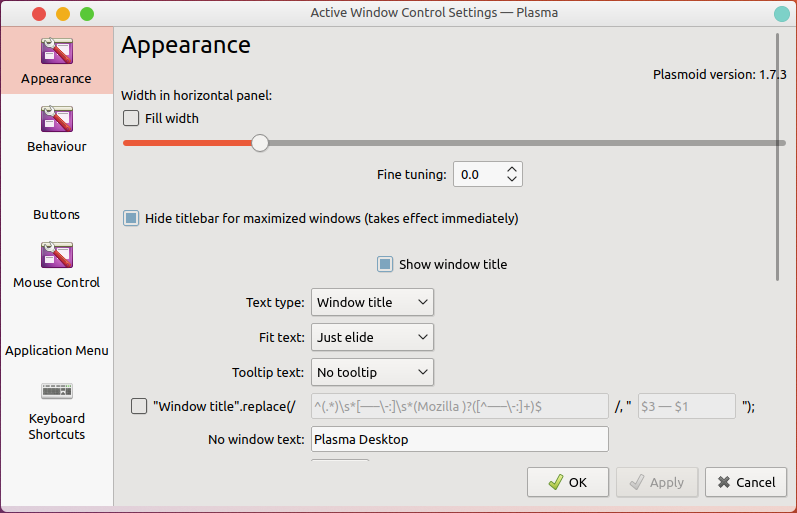Open the Behaviour settings icon

point(56,119)
